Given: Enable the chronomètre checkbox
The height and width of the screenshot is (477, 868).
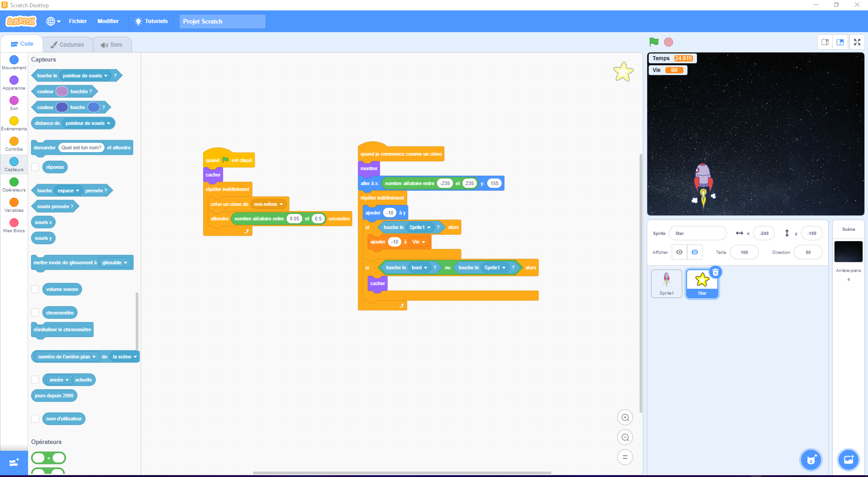Looking at the screenshot, I should (x=35, y=313).
